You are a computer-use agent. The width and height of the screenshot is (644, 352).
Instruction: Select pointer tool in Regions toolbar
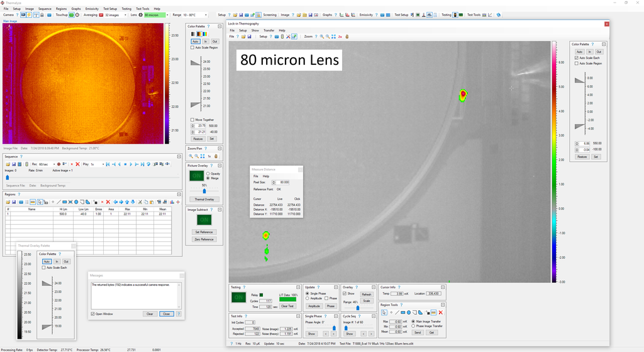pos(40,202)
